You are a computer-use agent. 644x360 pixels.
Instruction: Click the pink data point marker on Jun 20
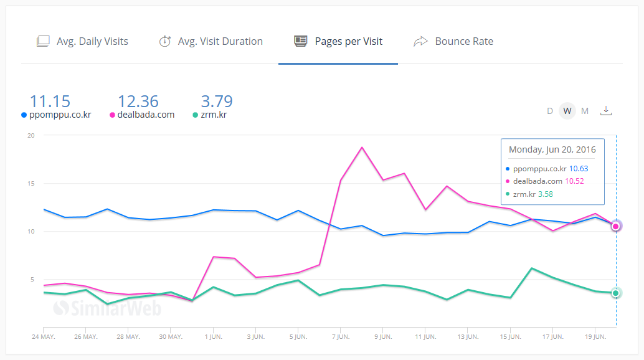click(616, 226)
